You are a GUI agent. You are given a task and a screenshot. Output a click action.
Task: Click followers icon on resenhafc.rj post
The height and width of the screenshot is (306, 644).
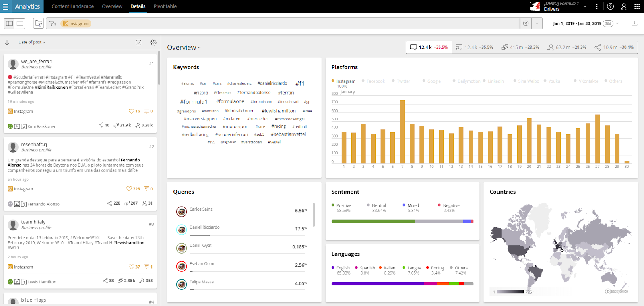point(144,203)
